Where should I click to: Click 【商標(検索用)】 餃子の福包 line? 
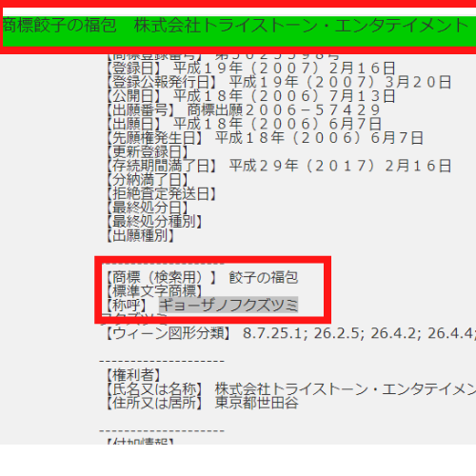pos(202,278)
